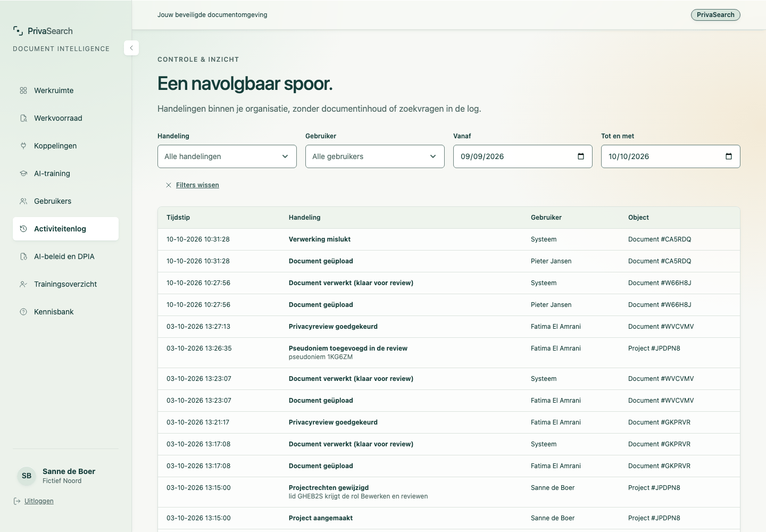Viewport: 766px width, 532px height.
Task: Click the Filters wissen link
Action: 197,185
